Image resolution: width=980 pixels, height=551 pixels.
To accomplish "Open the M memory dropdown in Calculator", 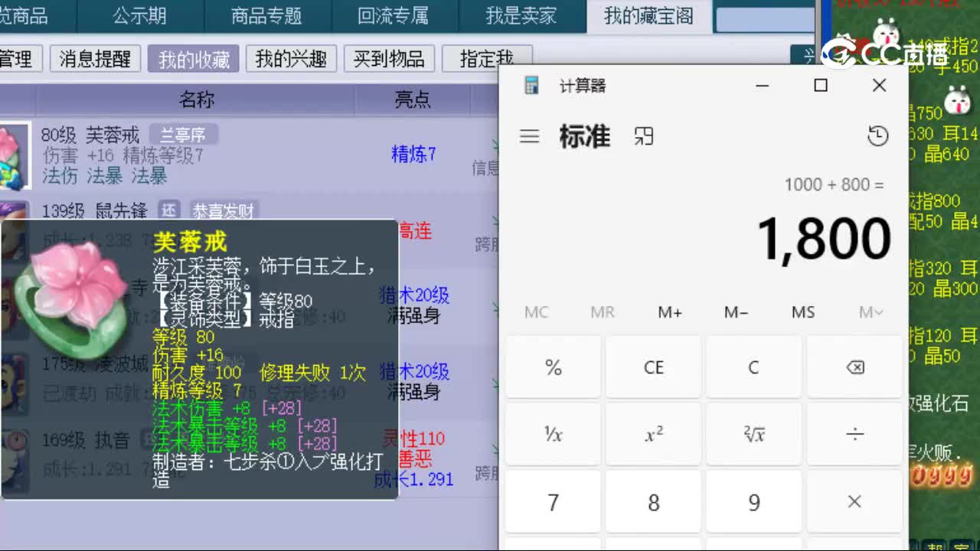I will click(x=871, y=312).
